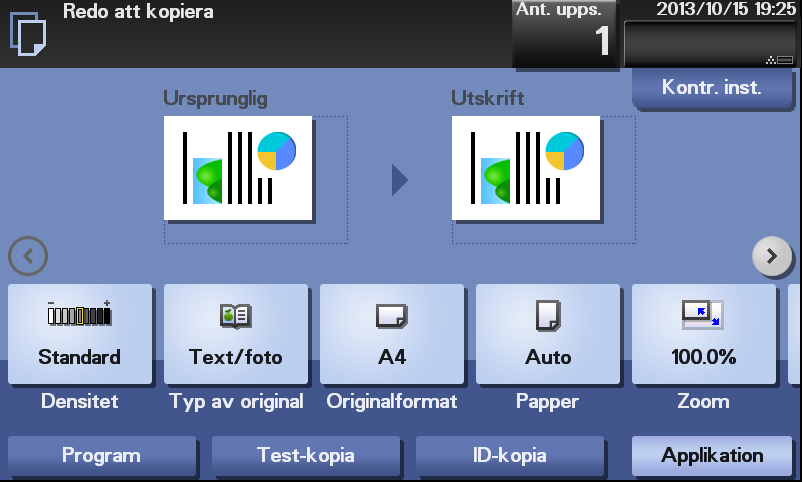803x482 pixels.
Task: Open Kontr. inst. settings check
Action: pyautogui.click(x=712, y=88)
